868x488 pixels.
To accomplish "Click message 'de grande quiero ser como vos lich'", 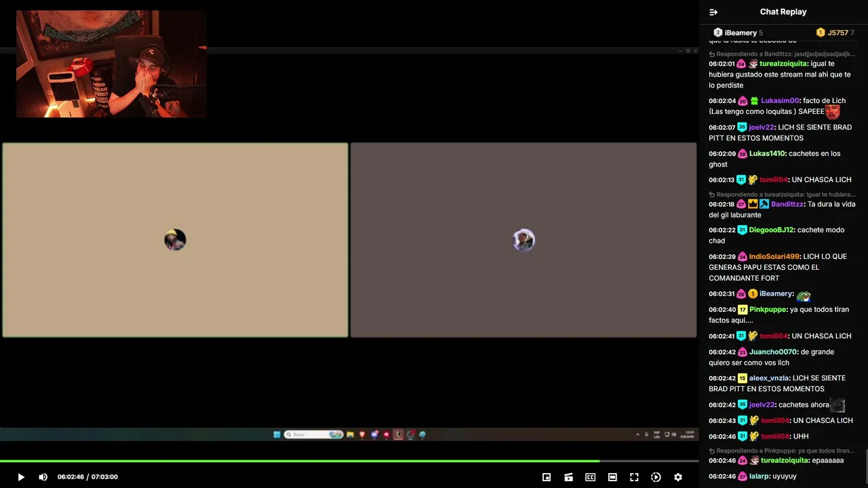I will point(772,358).
